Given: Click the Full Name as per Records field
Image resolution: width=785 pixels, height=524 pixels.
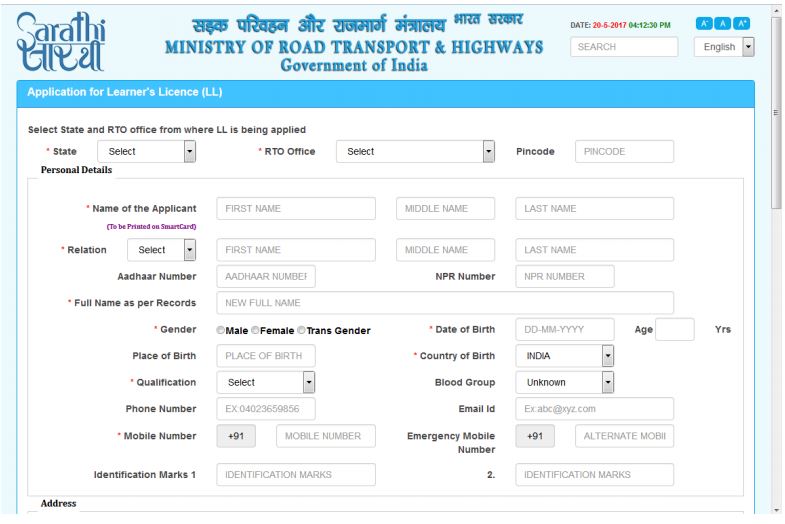Looking at the screenshot, I should point(445,303).
